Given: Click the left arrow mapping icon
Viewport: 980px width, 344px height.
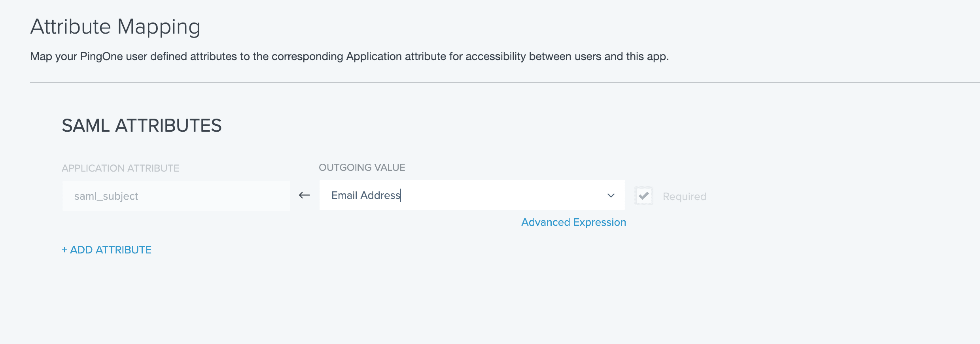Looking at the screenshot, I should click(304, 195).
